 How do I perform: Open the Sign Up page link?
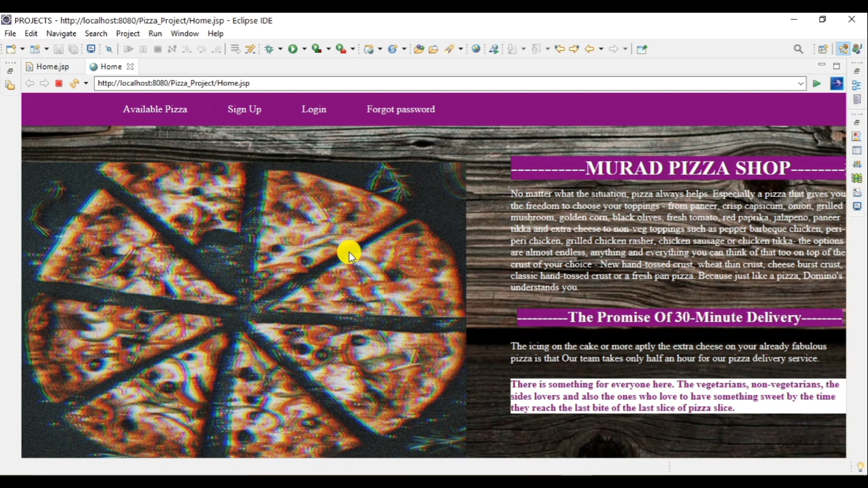(244, 109)
